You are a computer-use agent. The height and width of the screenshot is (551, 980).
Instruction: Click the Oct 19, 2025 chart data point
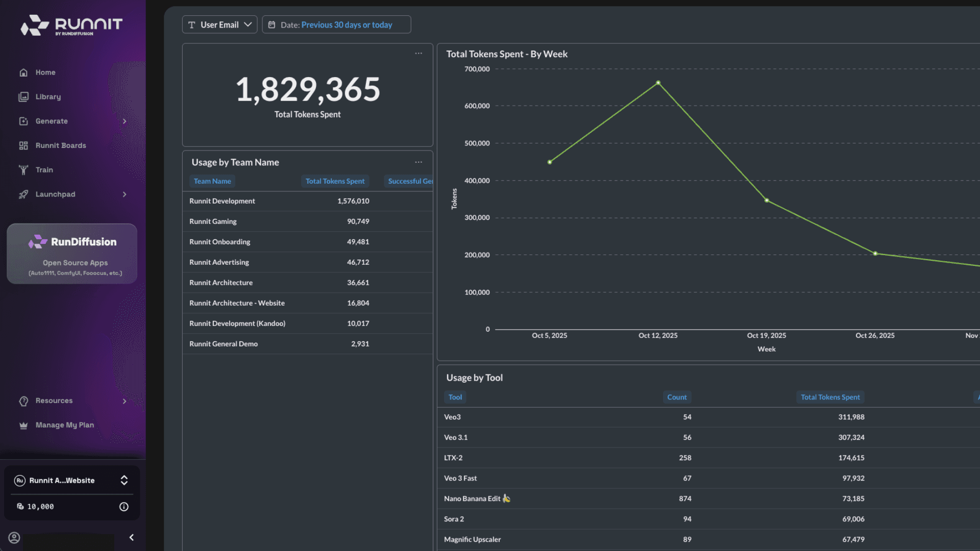click(x=767, y=201)
